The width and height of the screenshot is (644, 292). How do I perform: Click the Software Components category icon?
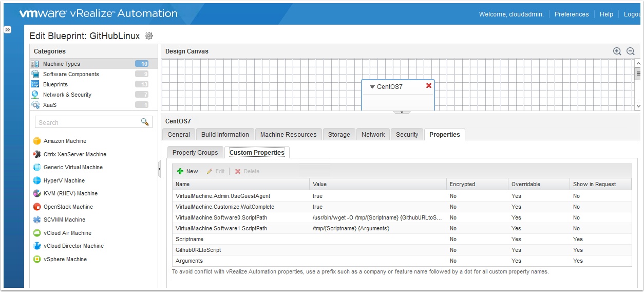(35, 74)
